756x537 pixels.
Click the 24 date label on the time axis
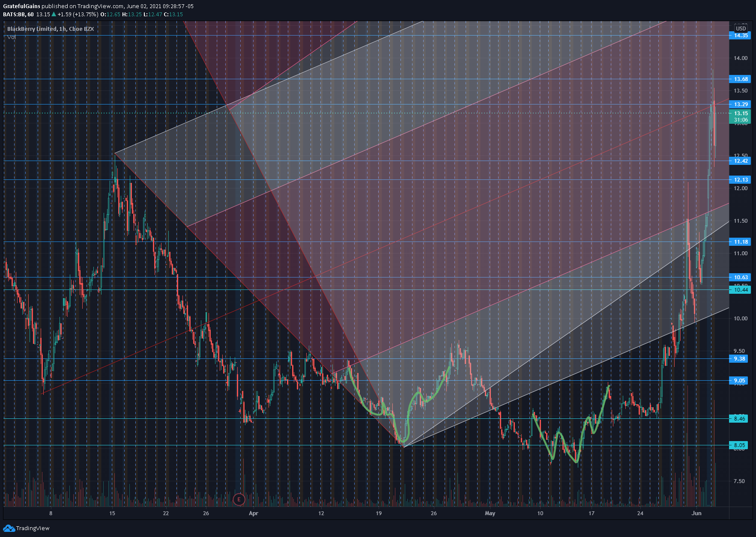point(640,513)
